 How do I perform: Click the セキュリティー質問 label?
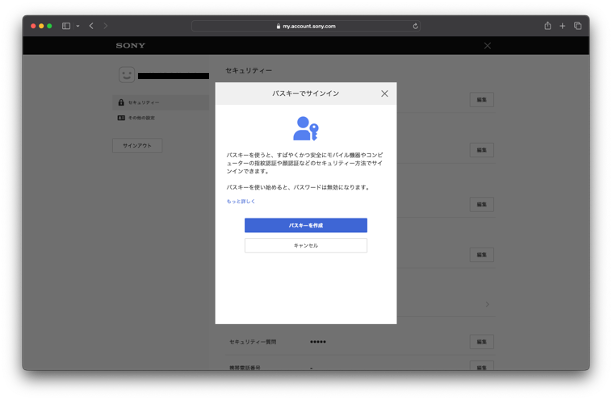point(253,342)
